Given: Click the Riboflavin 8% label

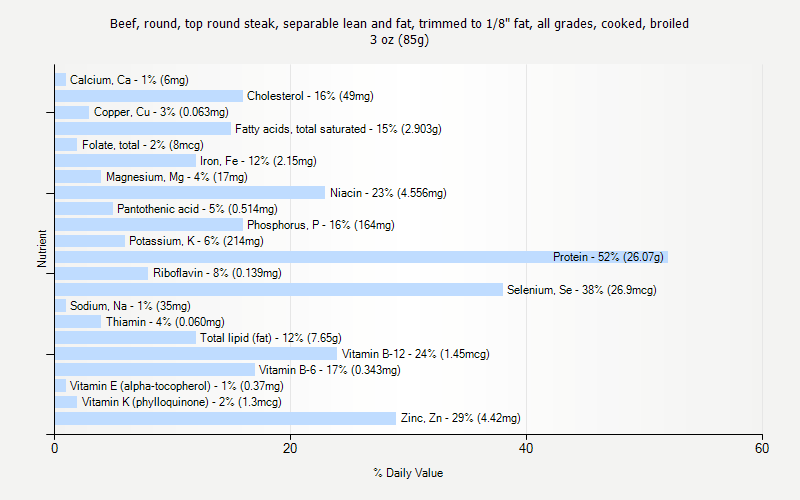Looking at the screenshot, I should click(217, 273).
